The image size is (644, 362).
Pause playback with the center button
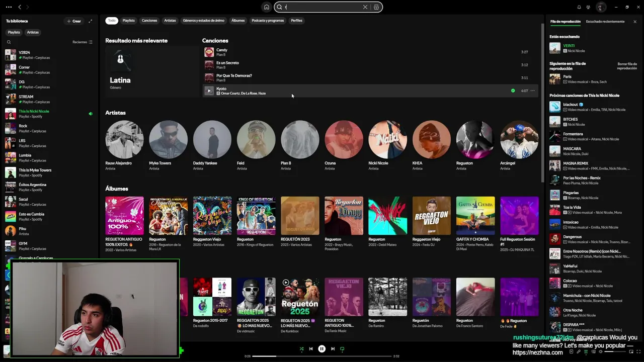(x=322, y=348)
